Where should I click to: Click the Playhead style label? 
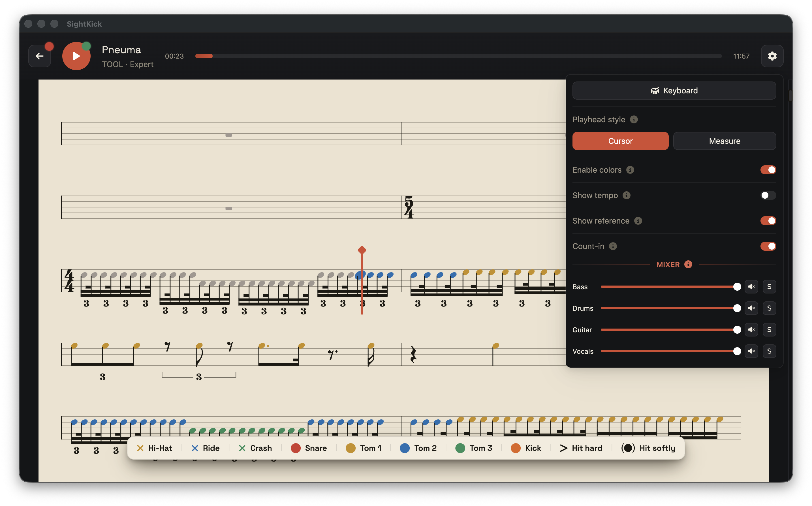599,119
